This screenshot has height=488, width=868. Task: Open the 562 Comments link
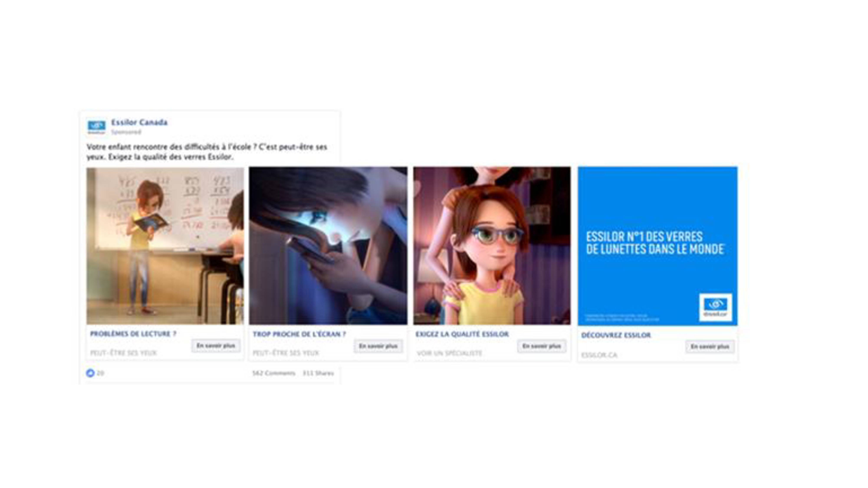pyautogui.click(x=274, y=373)
